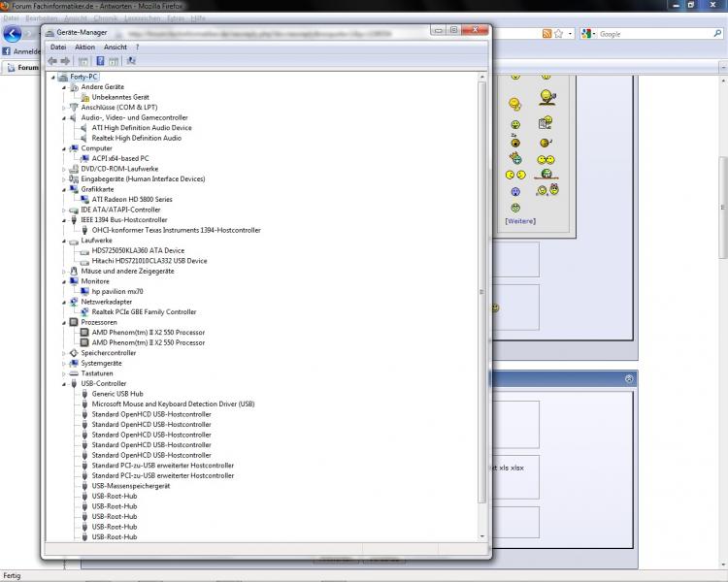Select the Netzwerkadapter category label
Viewport: 728px width, 582px height.
(x=107, y=302)
